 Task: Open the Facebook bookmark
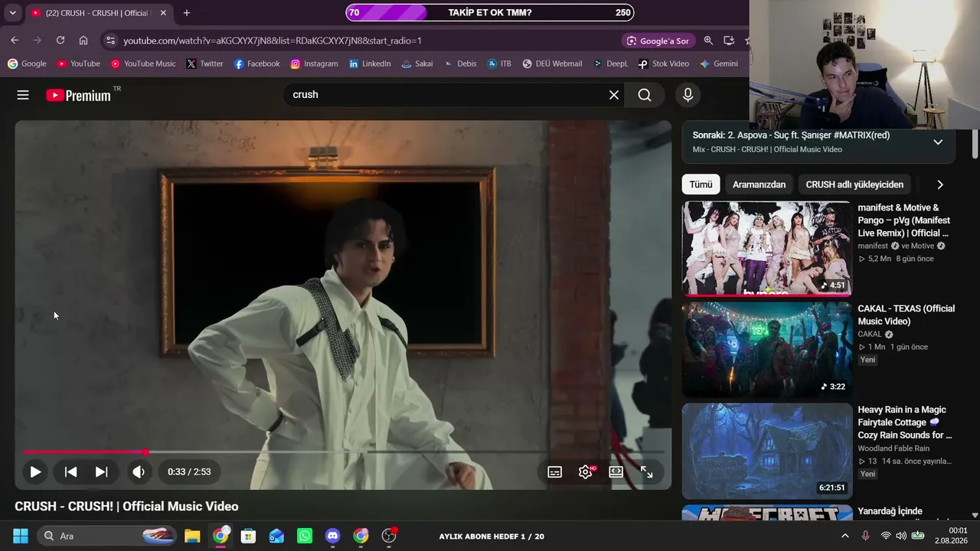256,64
